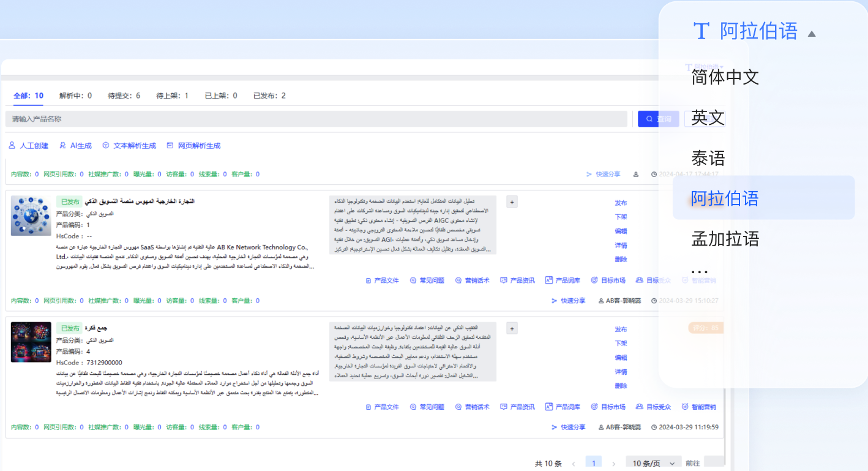
Task: Click 详情 for product 7312900000
Action: pos(621,372)
